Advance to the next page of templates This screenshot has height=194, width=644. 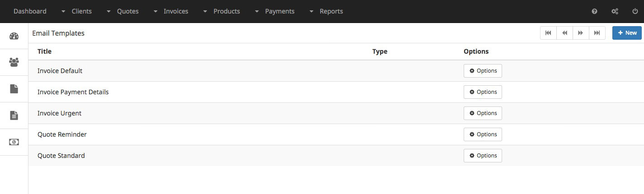coord(581,33)
